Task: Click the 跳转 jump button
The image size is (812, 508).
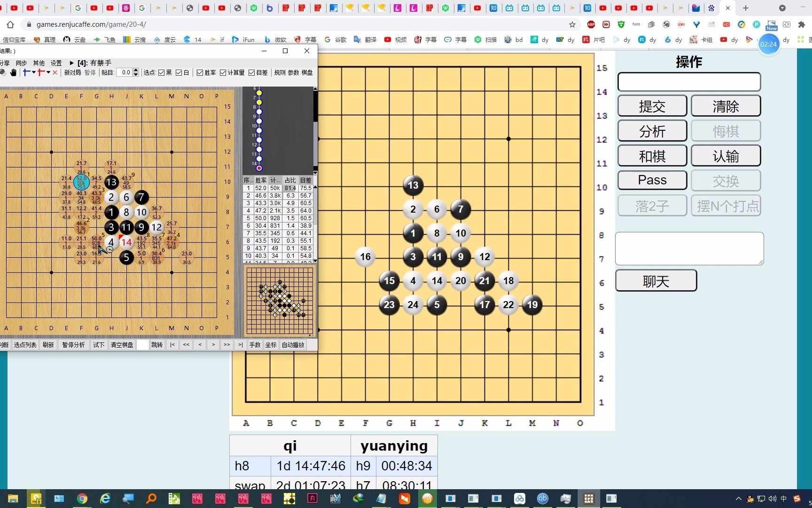Action: [157, 345]
